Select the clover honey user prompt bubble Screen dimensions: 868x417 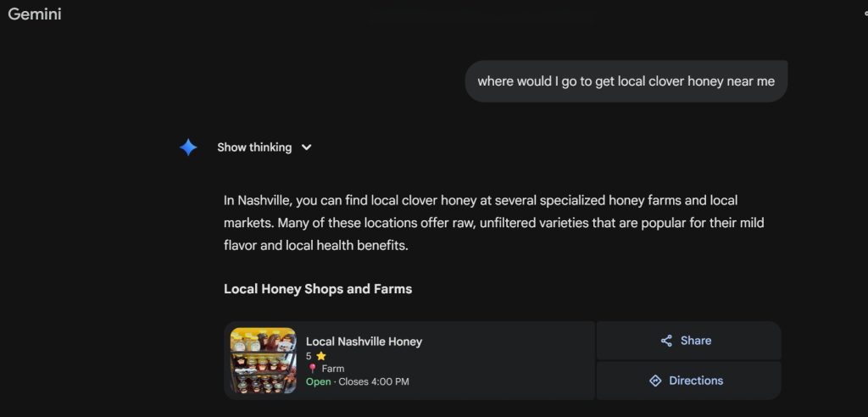626,81
